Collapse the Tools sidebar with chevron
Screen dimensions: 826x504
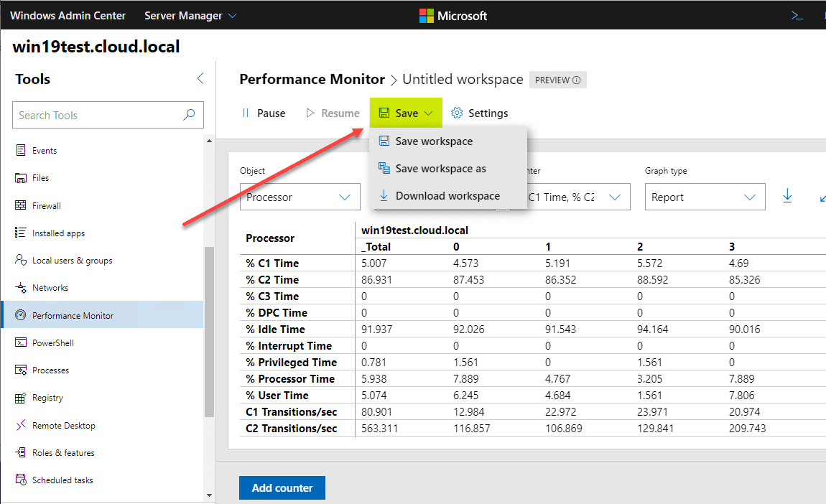click(200, 79)
